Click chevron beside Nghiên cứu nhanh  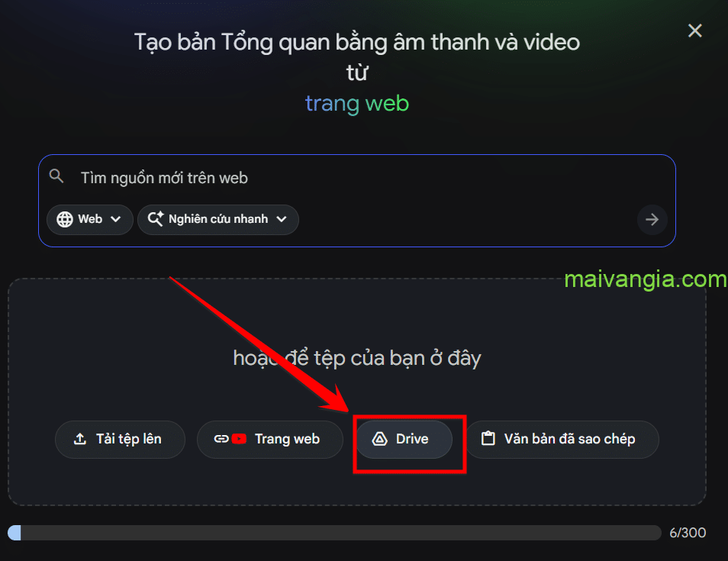pyautogui.click(x=282, y=219)
